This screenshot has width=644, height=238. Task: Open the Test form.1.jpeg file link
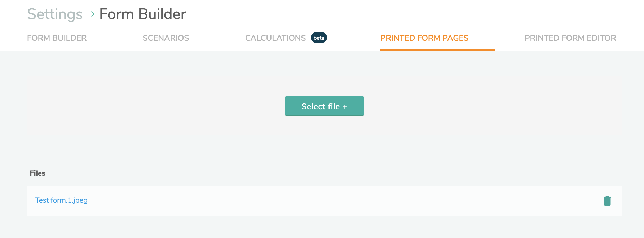(x=61, y=200)
